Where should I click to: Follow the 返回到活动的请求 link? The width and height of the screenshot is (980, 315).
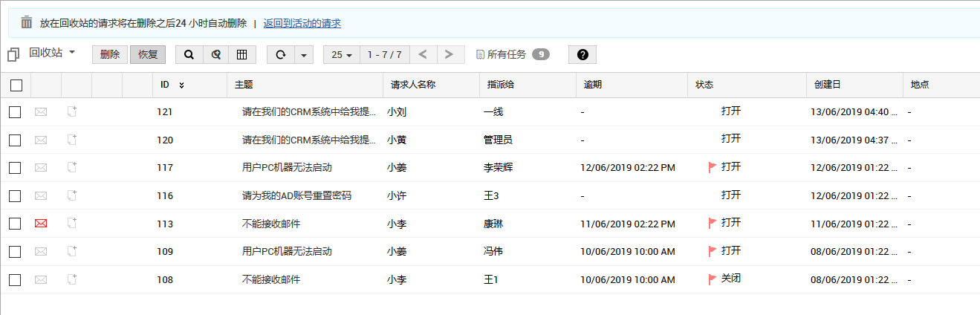[302, 23]
